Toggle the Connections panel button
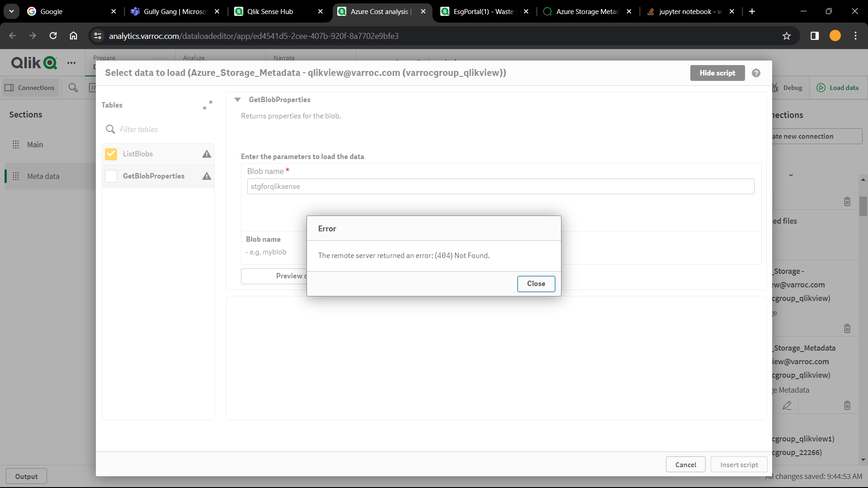Viewport: 868px width, 488px height. point(30,88)
